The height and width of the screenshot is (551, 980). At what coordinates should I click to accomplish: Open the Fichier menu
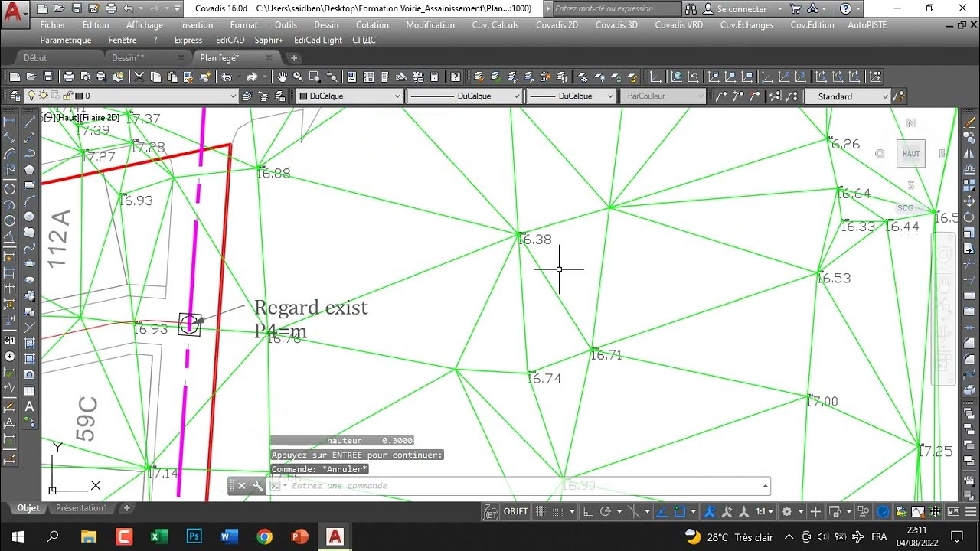[x=53, y=25]
